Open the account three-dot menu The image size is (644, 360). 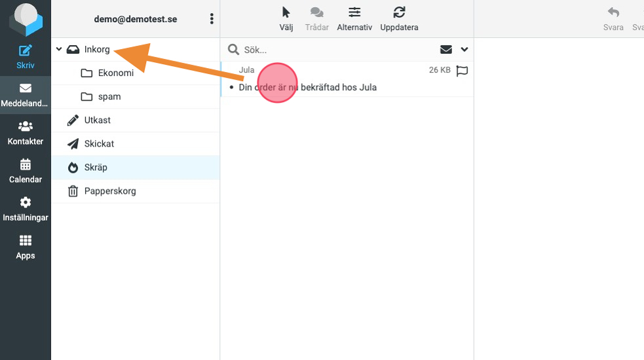click(x=212, y=19)
